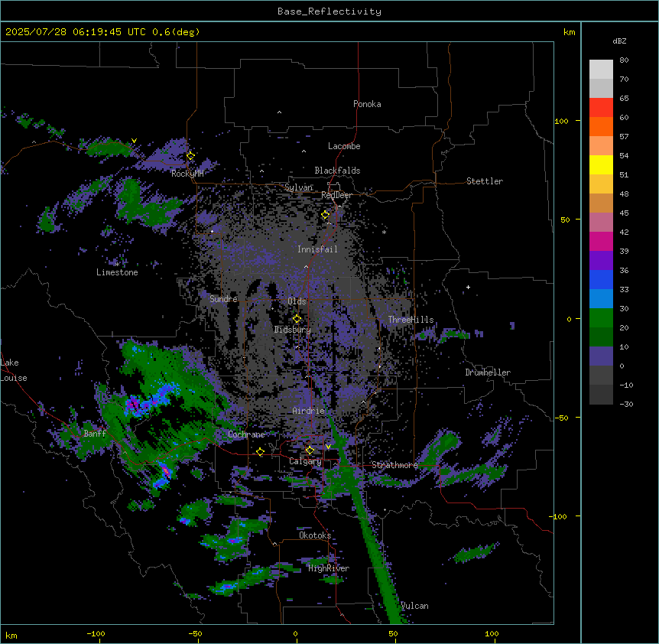Select the Cochrane label
This screenshot has width=659, height=644.
246,434
